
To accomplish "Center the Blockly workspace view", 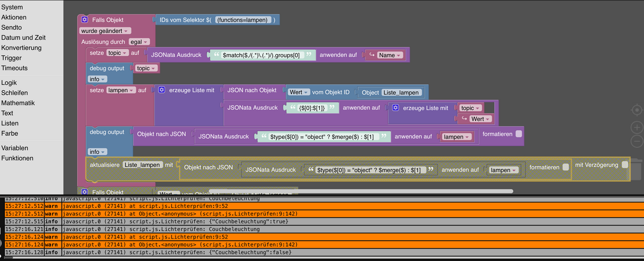I will click(x=636, y=109).
